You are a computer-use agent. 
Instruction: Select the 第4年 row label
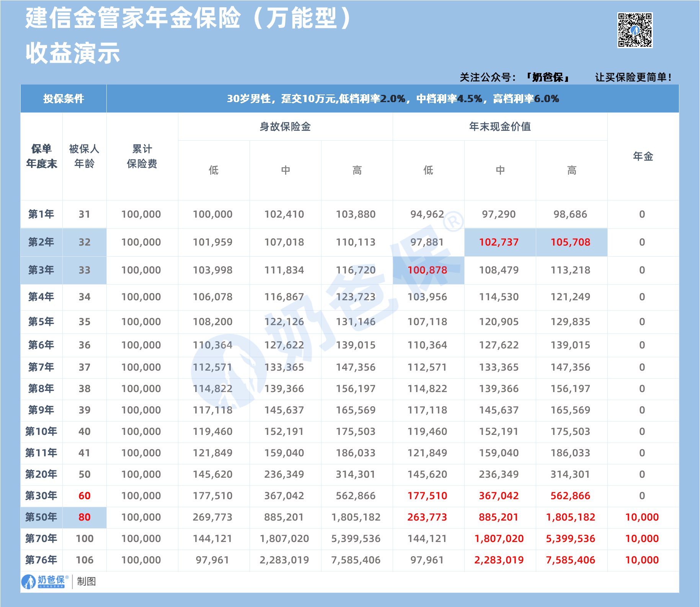coord(41,297)
